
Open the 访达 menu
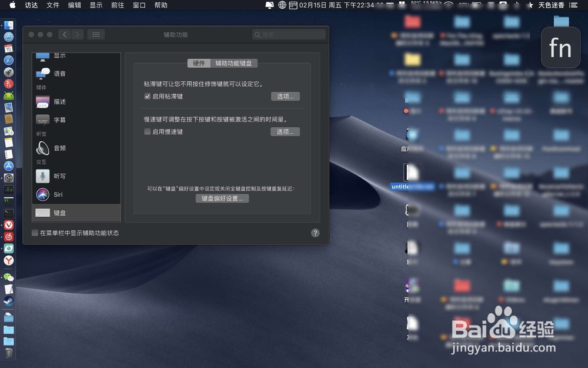[x=31, y=5]
